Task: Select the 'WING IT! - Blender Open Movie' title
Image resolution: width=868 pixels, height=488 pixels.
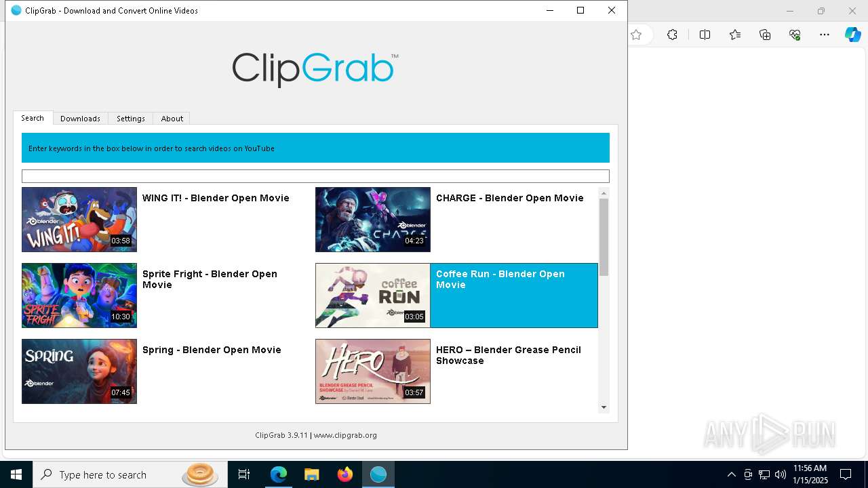Action: (216, 198)
